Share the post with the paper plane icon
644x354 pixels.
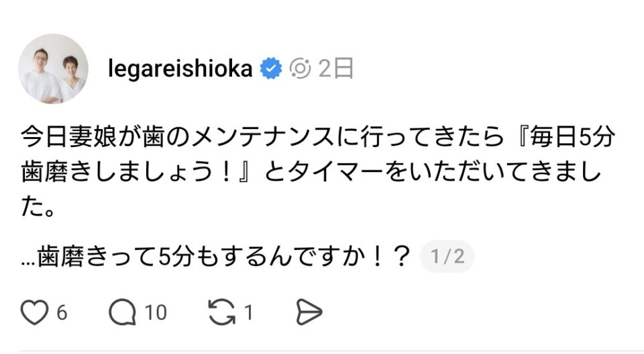click(309, 312)
